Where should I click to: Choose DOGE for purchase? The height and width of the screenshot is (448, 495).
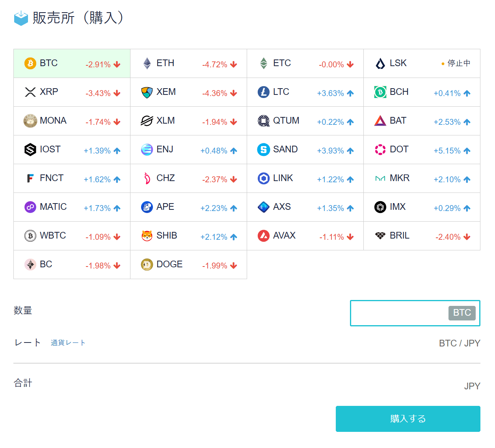coord(188,265)
